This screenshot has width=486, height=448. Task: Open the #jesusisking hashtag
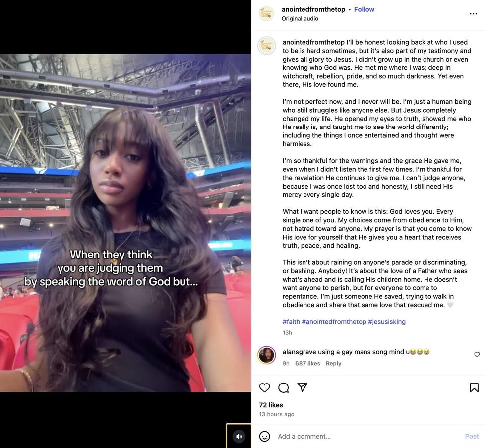pos(387,322)
